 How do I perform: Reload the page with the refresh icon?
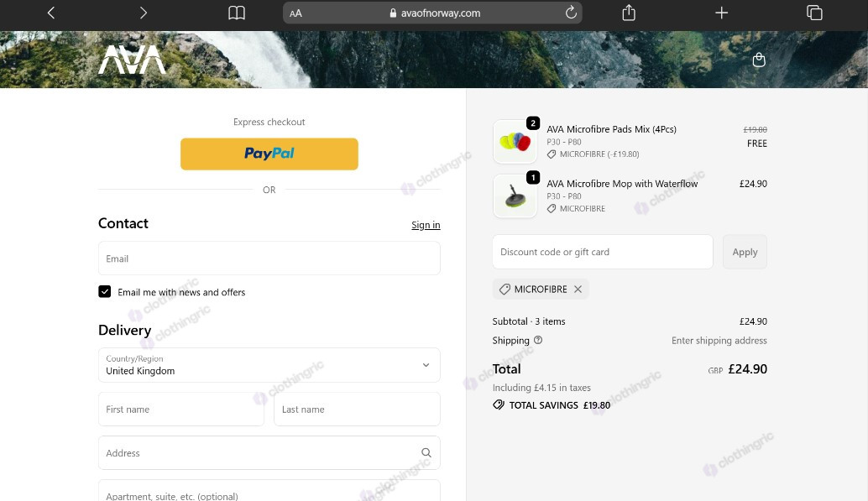[x=571, y=13]
